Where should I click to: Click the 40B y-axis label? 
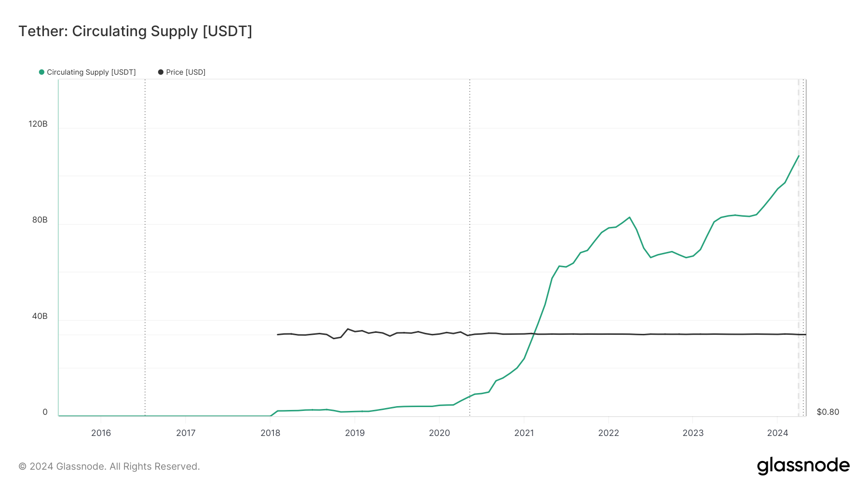coord(40,316)
